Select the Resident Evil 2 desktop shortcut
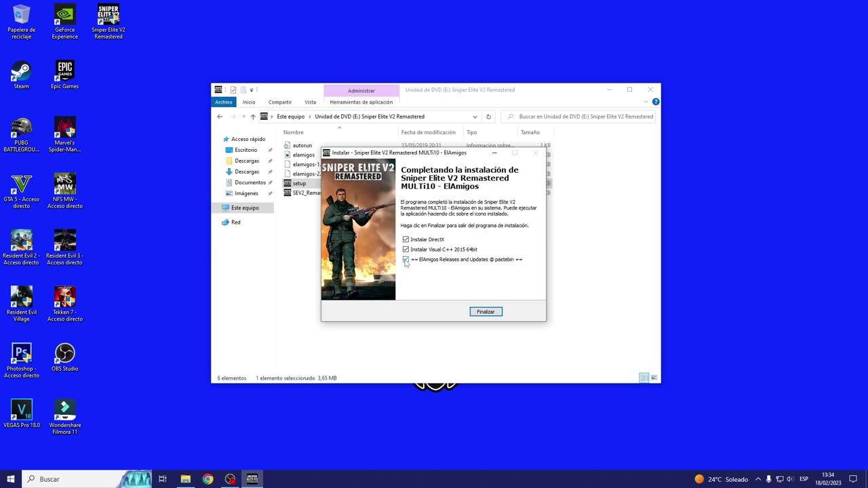Viewport: 868px width, 488px height. click(22, 247)
